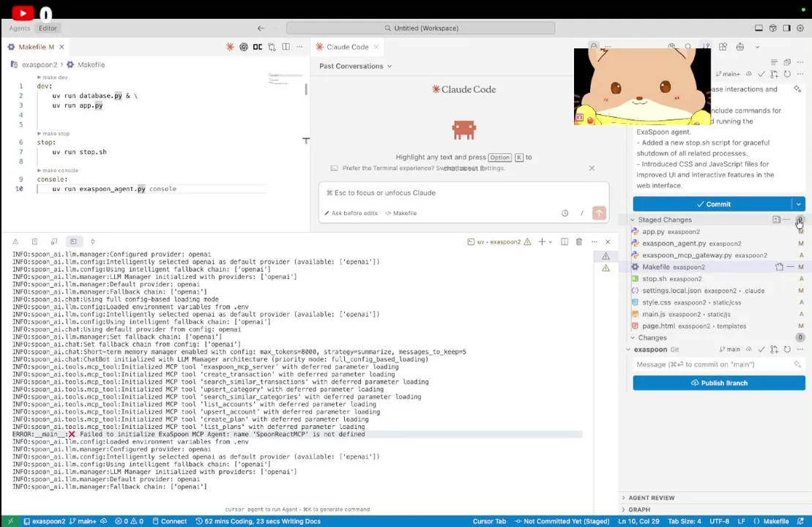The width and height of the screenshot is (812, 527).
Task: Unstage the Makefile change
Action: [x=790, y=267]
